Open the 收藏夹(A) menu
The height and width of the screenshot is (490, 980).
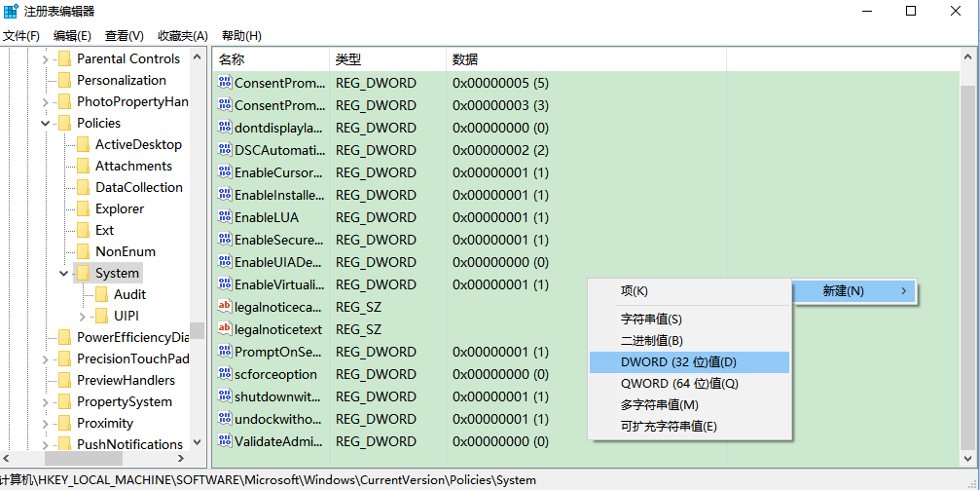pos(183,36)
